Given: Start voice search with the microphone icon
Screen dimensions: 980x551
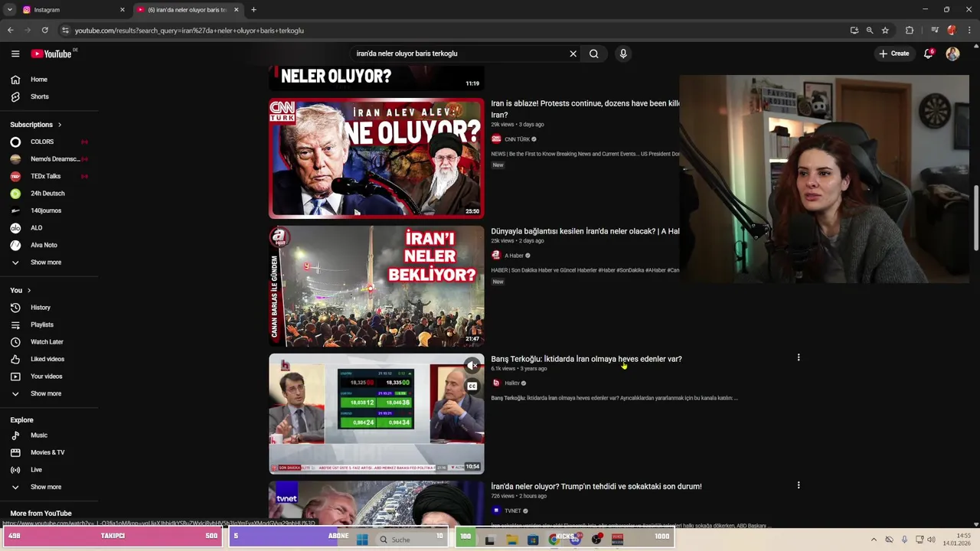Looking at the screenshot, I should pyautogui.click(x=623, y=54).
